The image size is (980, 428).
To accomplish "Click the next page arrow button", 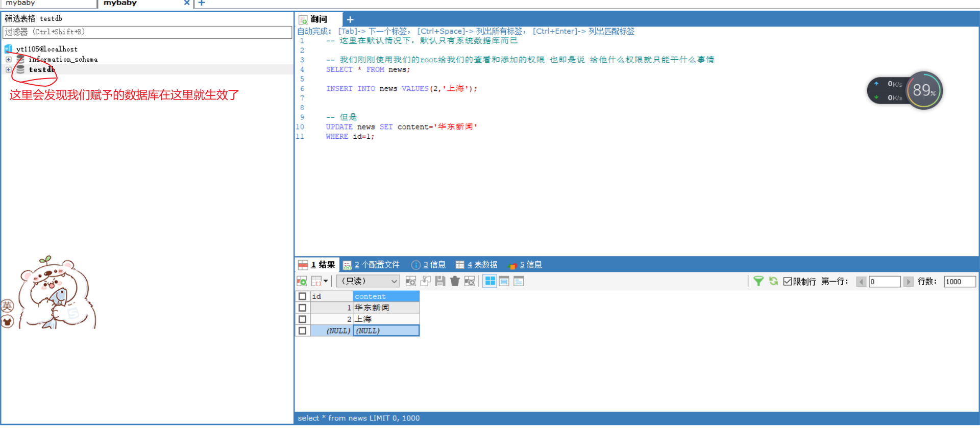I will (908, 282).
